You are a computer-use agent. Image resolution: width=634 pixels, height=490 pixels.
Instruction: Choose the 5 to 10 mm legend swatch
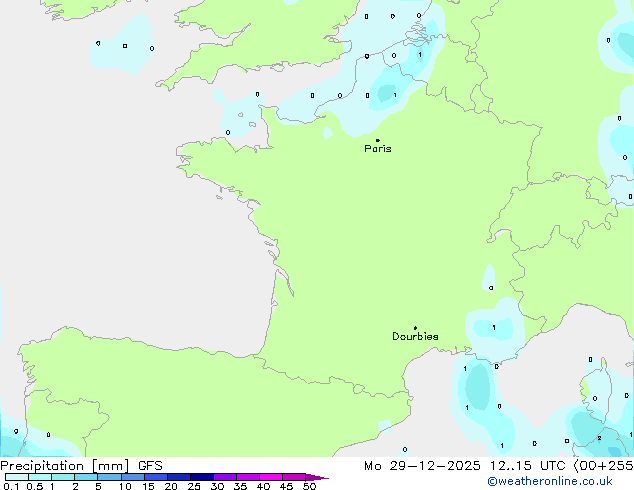(x=110, y=478)
